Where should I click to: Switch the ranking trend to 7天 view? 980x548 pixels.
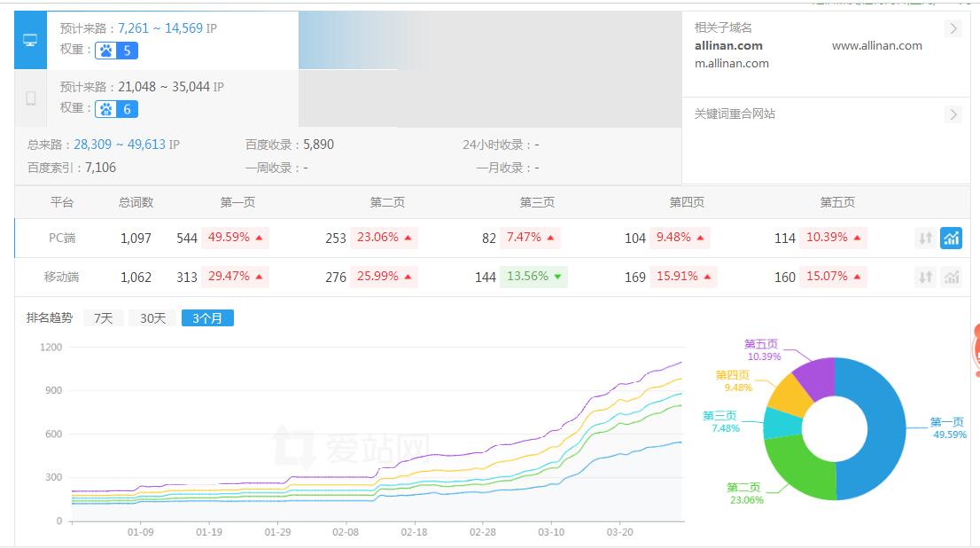point(103,317)
